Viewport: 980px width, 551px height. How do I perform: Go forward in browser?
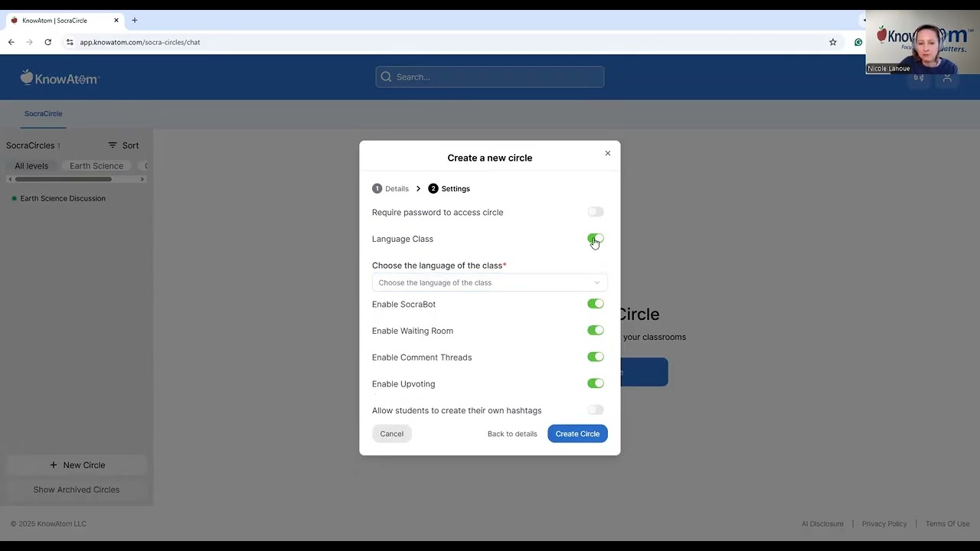pyautogui.click(x=30, y=42)
